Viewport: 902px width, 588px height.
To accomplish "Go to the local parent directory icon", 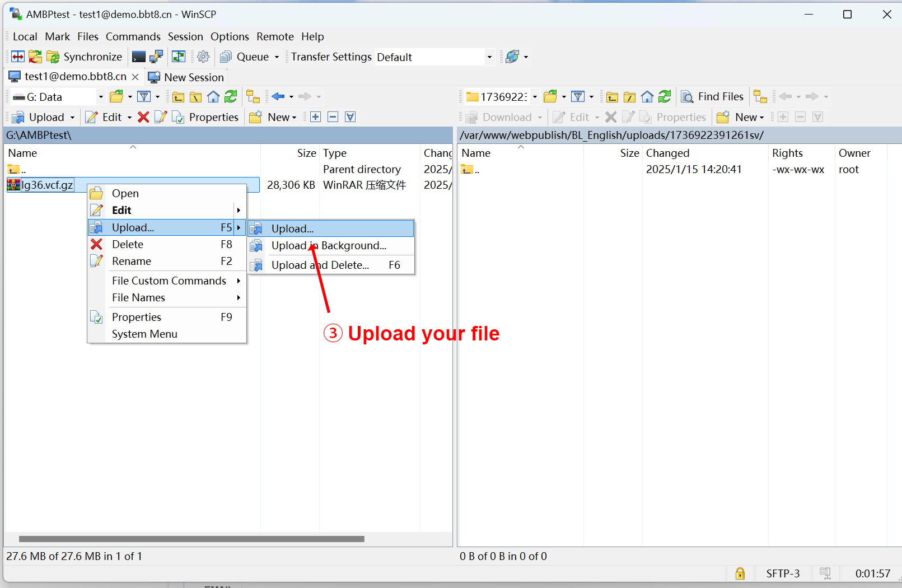I will [178, 97].
